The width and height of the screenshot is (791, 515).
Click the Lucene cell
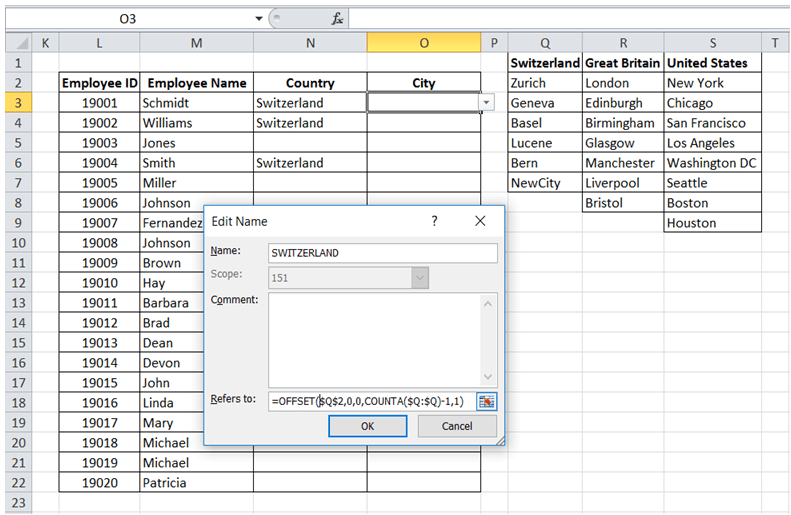[x=545, y=143]
